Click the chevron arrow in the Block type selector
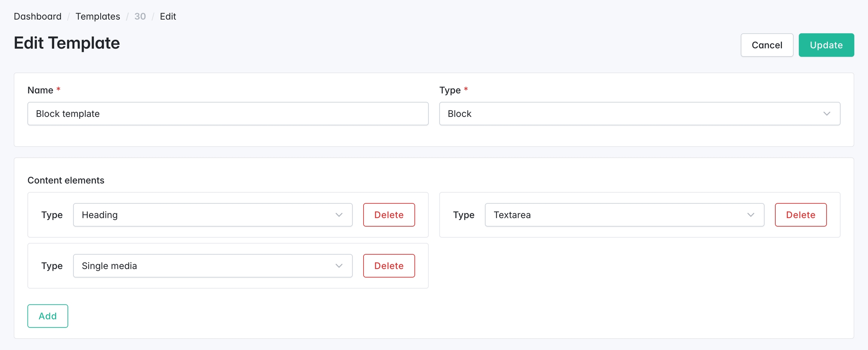Screen dimensions: 868x350 pos(827,114)
